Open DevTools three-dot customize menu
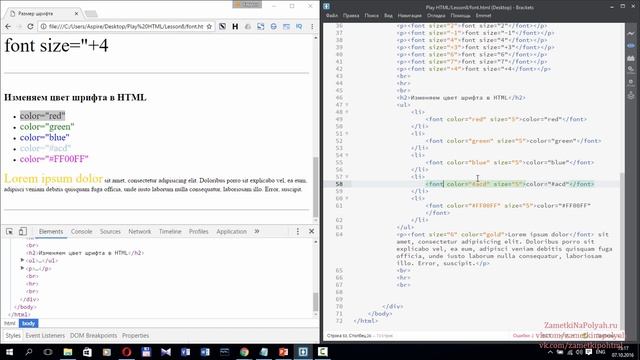Image resolution: width=640 pixels, height=360 pixels. pyautogui.click(x=298, y=231)
